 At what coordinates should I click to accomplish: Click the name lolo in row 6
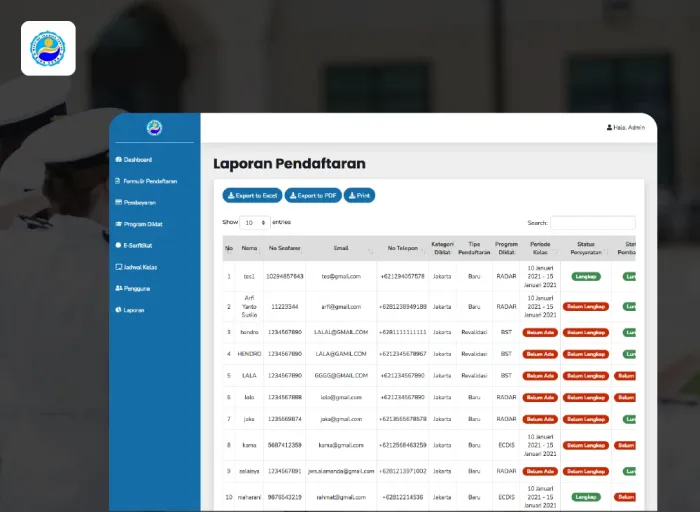click(249, 397)
